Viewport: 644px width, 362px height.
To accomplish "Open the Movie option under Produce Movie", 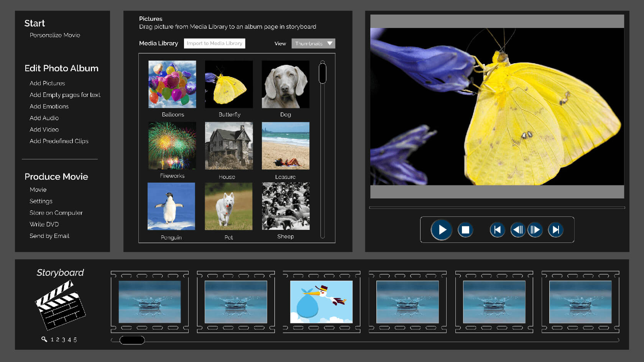I will [38, 190].
